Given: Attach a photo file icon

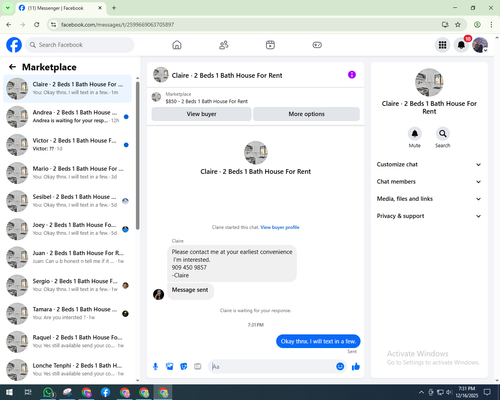Looking at the screenshot, I should click(170, 367).
